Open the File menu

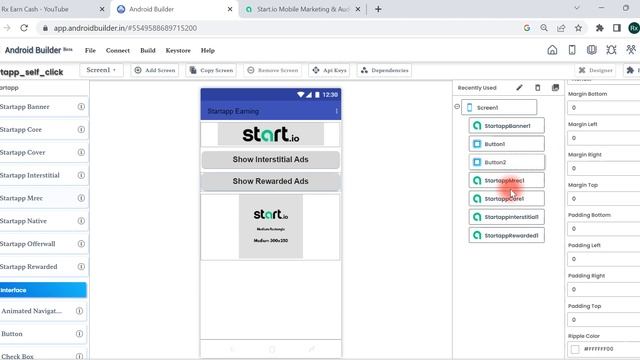(90, 50)
